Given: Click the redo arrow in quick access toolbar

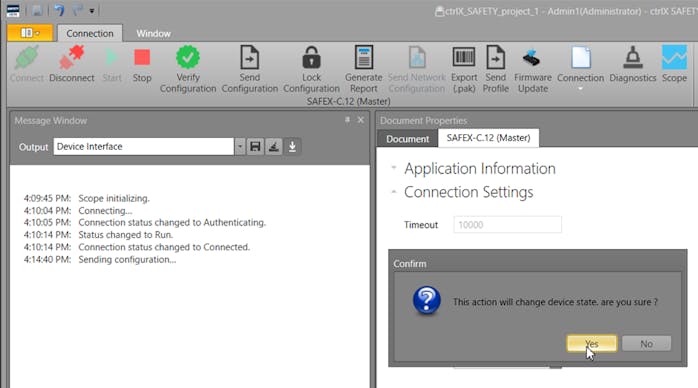Looking at the screenshot, I should pyautogui.click(x=77, y=10).
